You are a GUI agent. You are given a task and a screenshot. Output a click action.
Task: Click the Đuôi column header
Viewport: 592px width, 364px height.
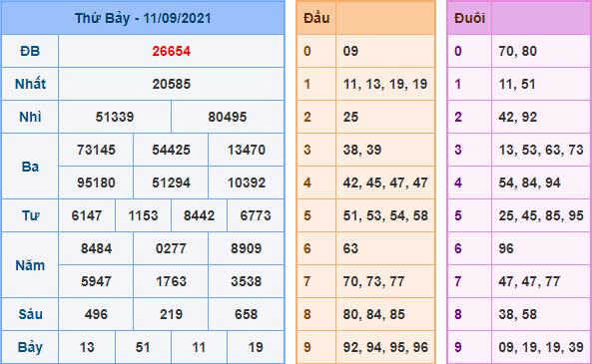[469, 18]
